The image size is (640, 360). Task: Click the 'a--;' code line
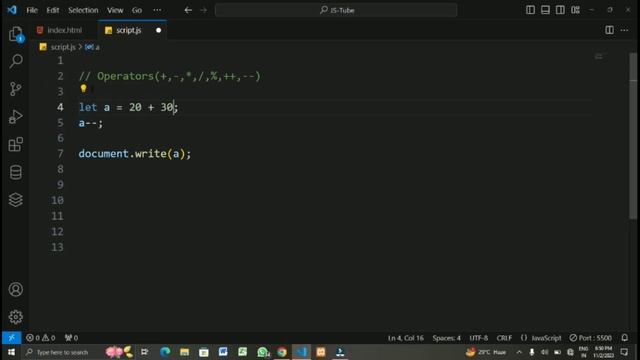[x=91, y=123]
